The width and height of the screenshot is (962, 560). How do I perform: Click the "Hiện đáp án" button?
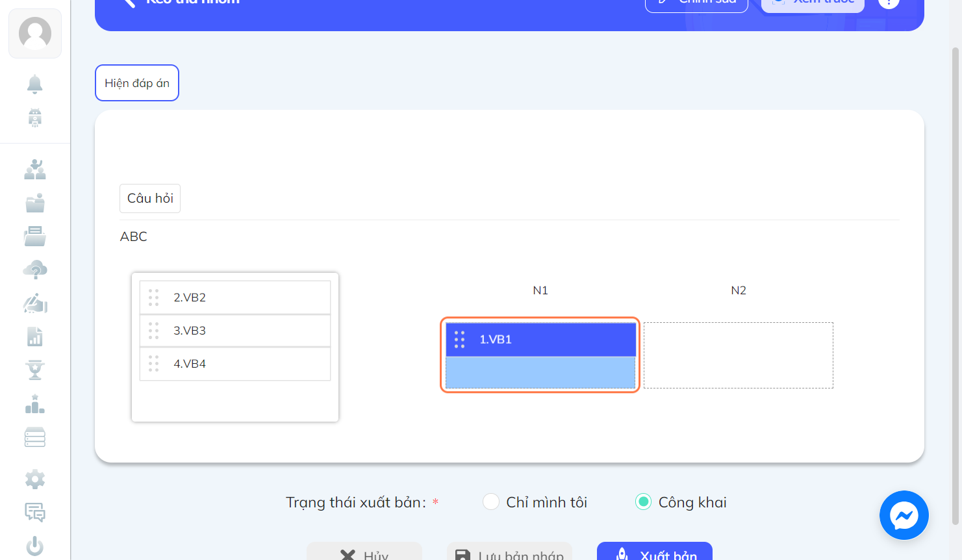click(137, 83)
